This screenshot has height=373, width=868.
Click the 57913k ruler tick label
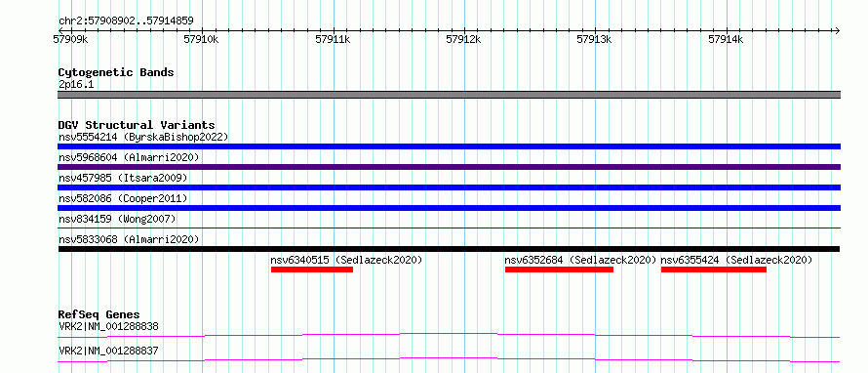pyautogui.click(x=595, y=39)
